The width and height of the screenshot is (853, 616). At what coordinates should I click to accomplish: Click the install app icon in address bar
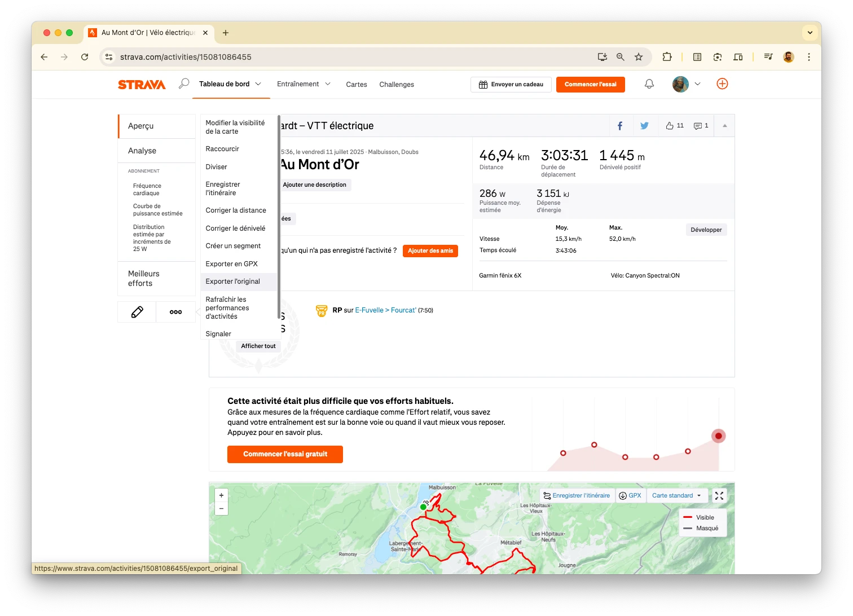click(x=603, y=57)
